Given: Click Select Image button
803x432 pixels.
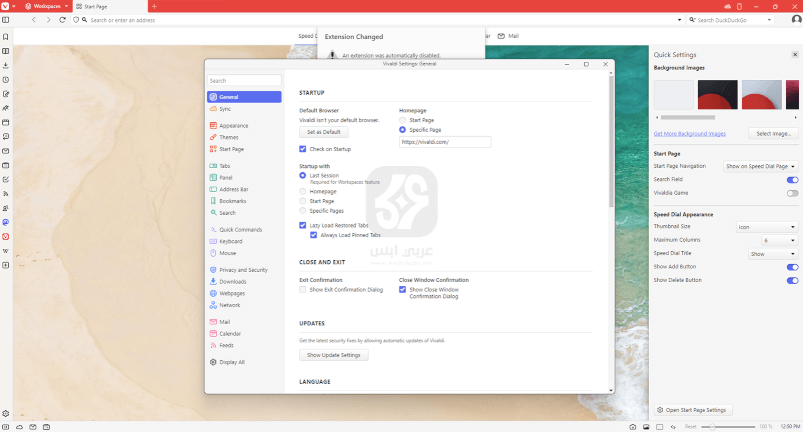Looking at the screenshot, I should click(773, 134).
